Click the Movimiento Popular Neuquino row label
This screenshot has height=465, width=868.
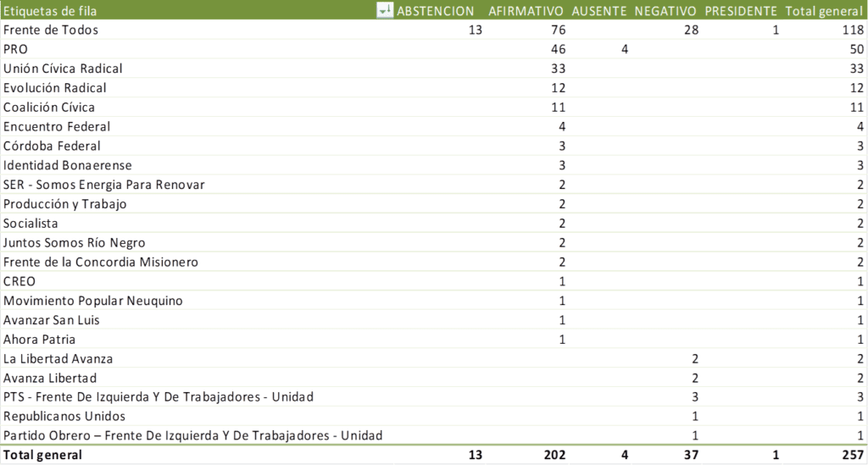pos(92,301)
